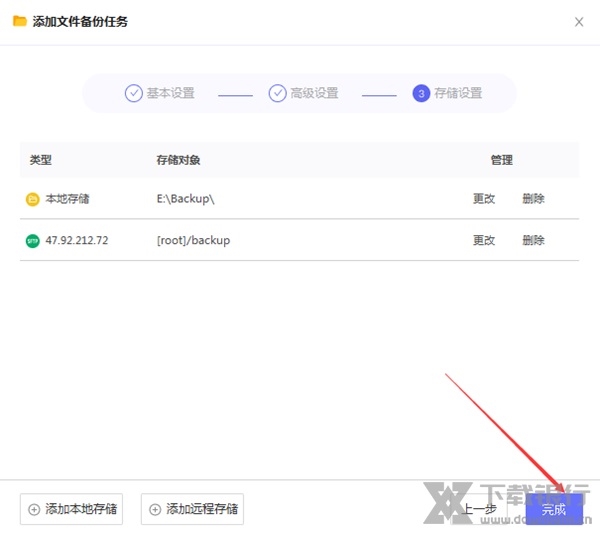
Task: Select the [root]/backup path cell
Action: 194,241
